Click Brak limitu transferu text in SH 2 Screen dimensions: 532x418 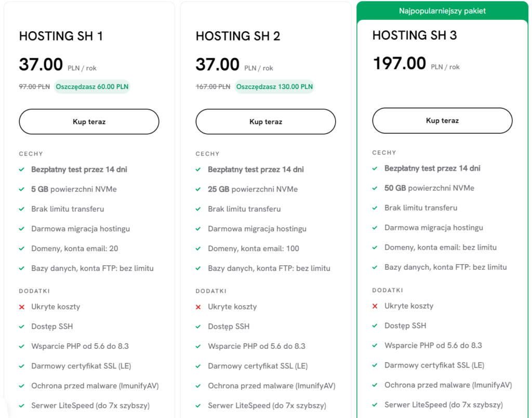click(244, 209)
